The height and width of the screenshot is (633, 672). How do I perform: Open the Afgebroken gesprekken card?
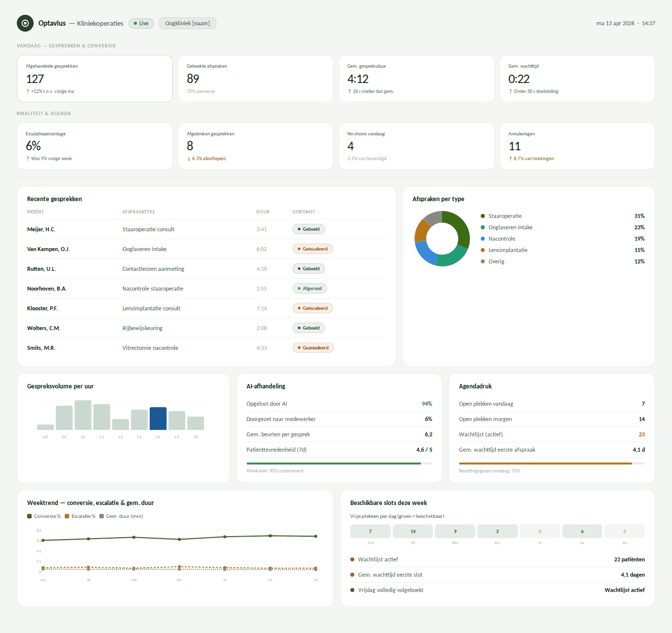(255, 146)
